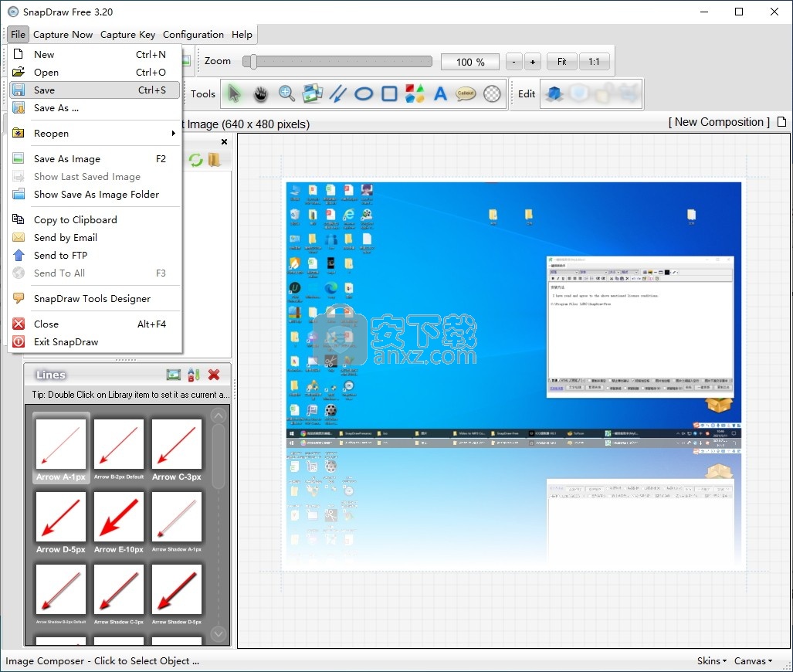Choose Save As ... menu entry
Screen dimensions: 793x672
pos(94,108)
